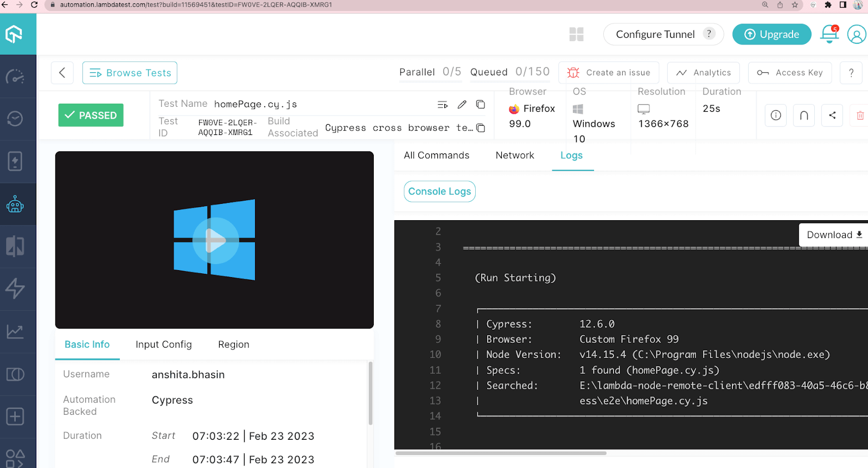The image size is (868, 468).
Task: Click the Upgrade button
Action: point(771,34)
